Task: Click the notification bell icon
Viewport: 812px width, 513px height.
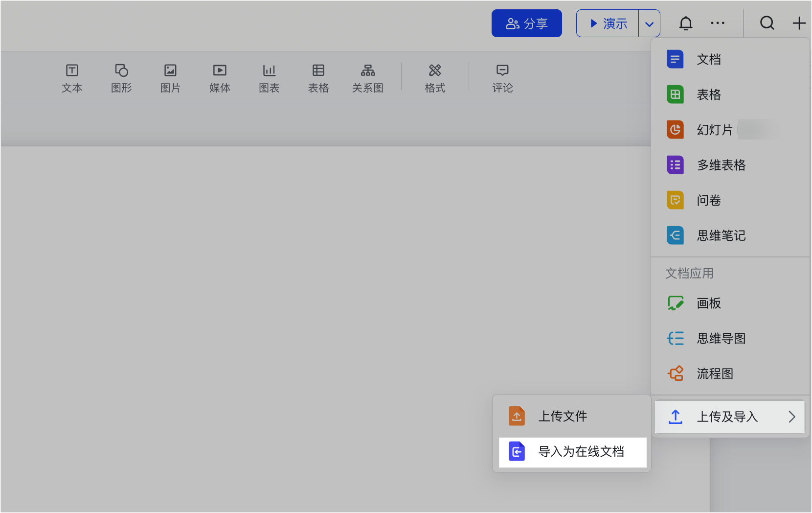Action: click(686, 23)
